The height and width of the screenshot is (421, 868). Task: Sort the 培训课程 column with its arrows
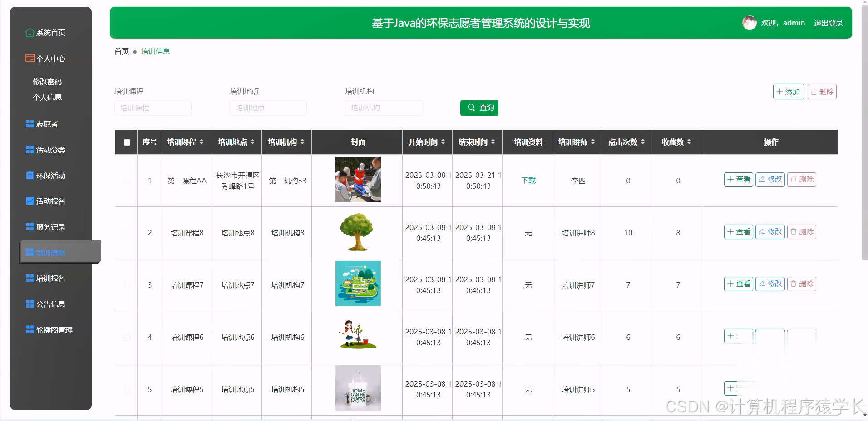coord(202,142)
